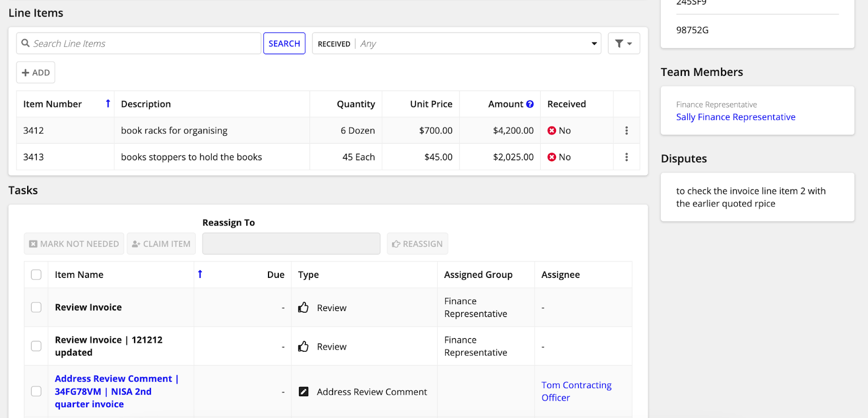Click the 6 Dozen quantity cell

pos(358,130)
